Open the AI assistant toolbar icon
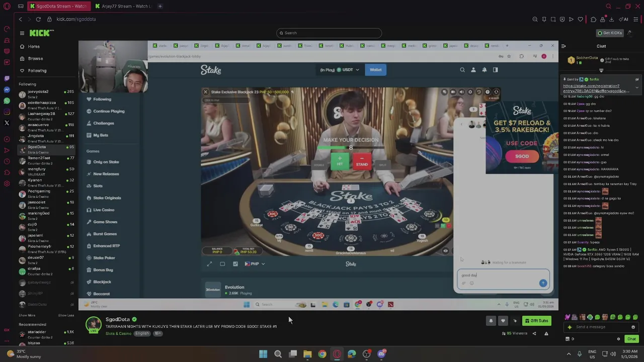644x362 pixels. tap(624, 19)
